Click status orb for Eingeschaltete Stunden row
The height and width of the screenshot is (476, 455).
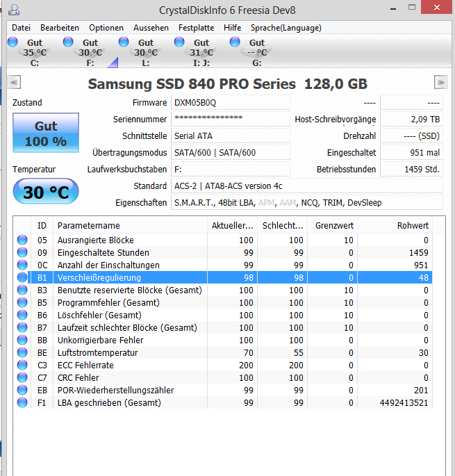tap(22, 252)
